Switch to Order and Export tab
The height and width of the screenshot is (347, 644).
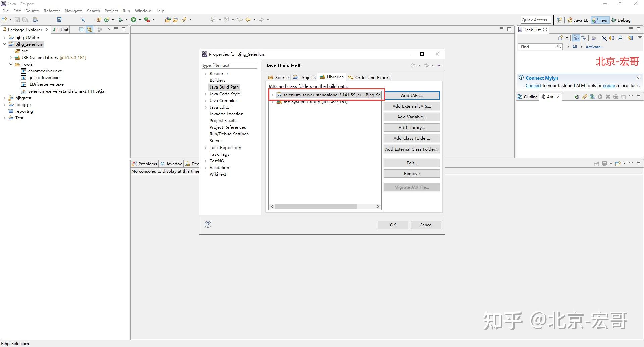(369, 77)
